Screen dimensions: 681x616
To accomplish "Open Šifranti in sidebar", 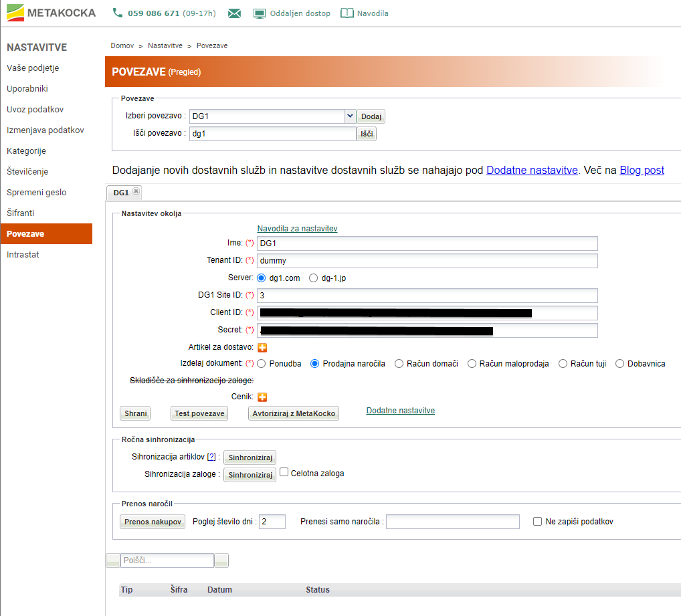I will tap(21, 213).
